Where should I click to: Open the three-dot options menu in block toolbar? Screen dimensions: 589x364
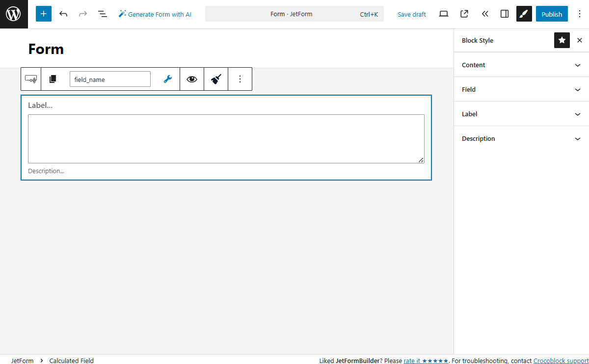pyautogui.click(x=240, y=79)
